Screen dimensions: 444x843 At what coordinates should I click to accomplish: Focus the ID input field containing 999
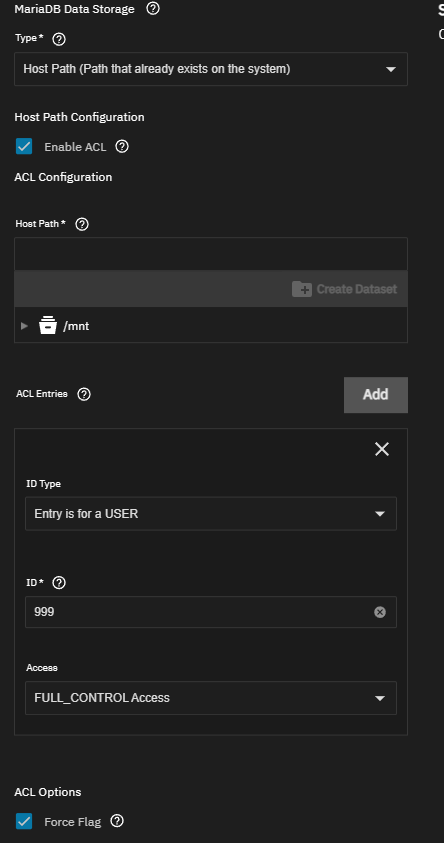point(211,612)
